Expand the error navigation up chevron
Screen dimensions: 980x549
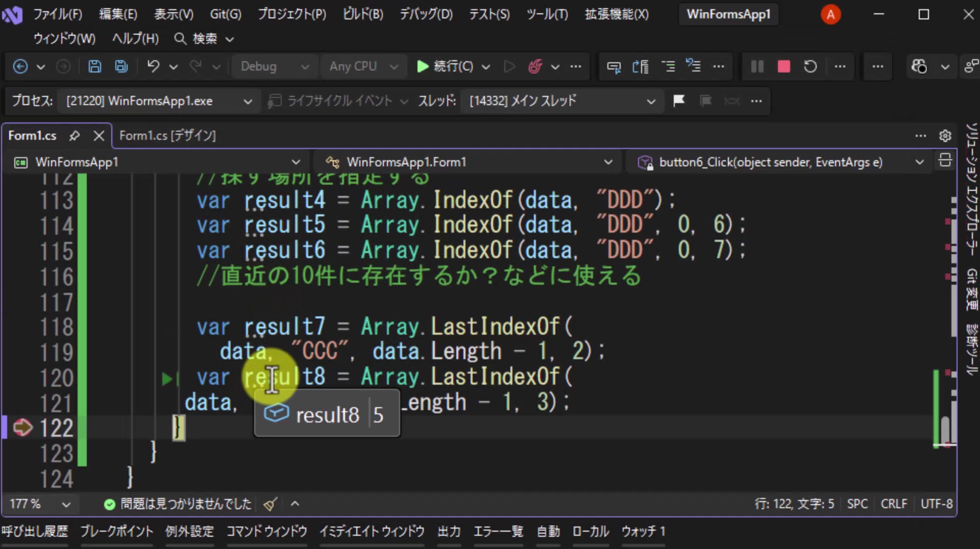click(x=295, y=504)
